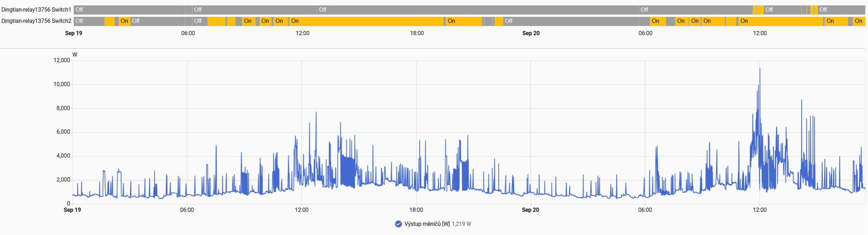
Task: Click Switch2 On segment around 20:00 on Sep 19
Action: coord(464,21)
